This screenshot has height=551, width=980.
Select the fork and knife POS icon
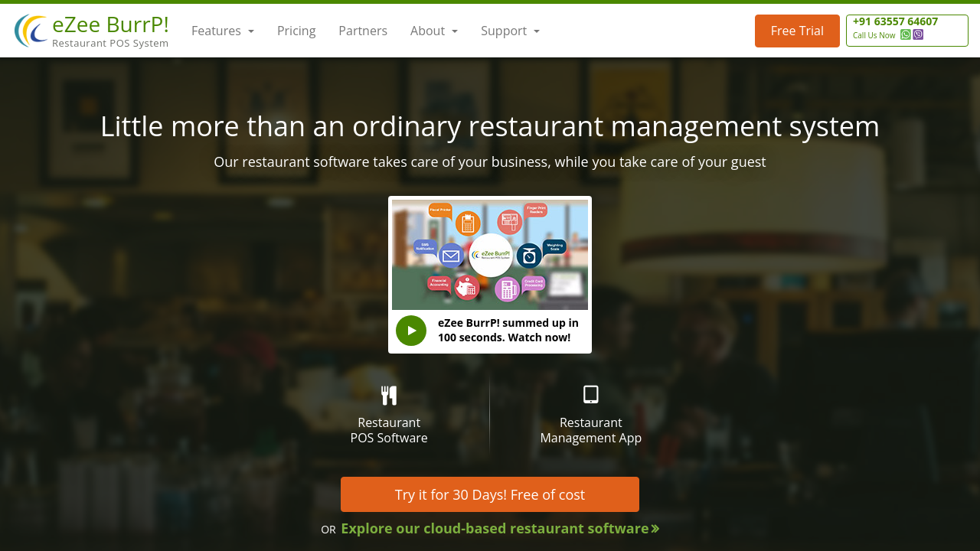tap(389, 395)
